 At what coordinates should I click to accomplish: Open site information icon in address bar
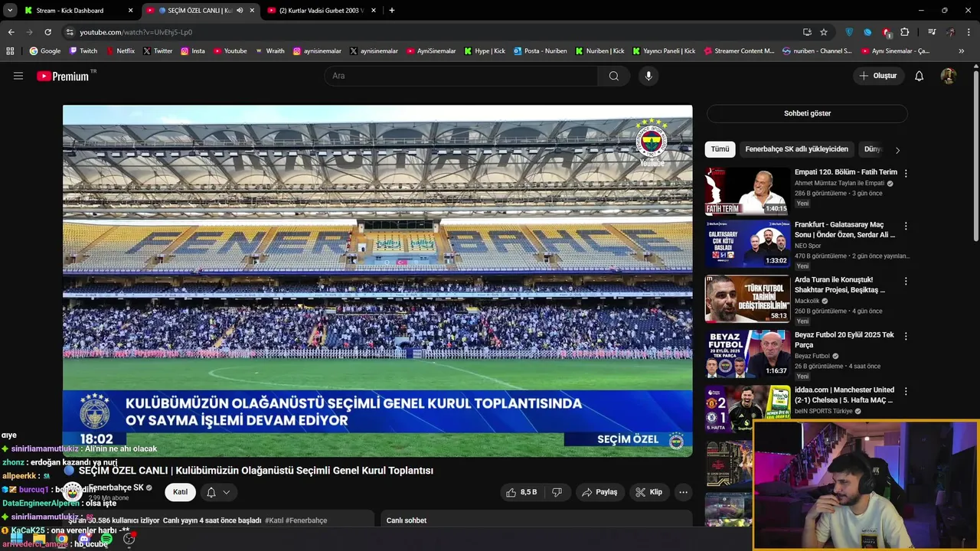[70, 32]
